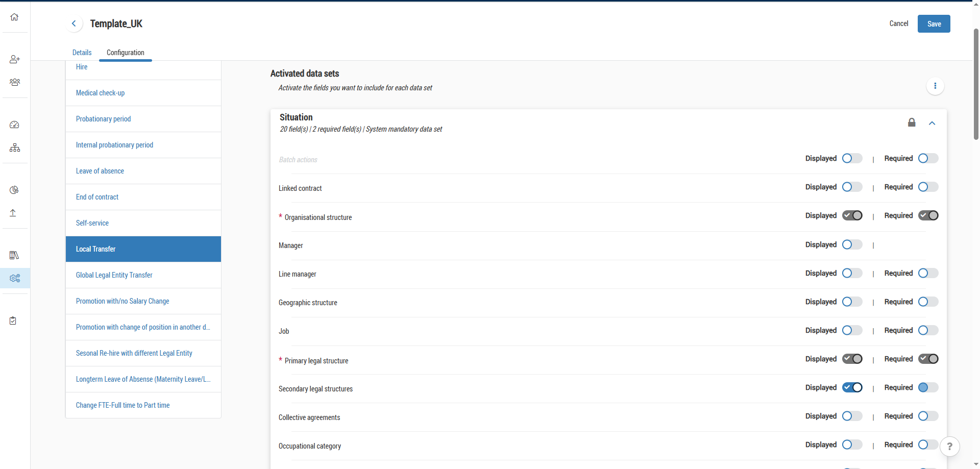
Task: Select End of contract in list
Action: tap(97, 197)
